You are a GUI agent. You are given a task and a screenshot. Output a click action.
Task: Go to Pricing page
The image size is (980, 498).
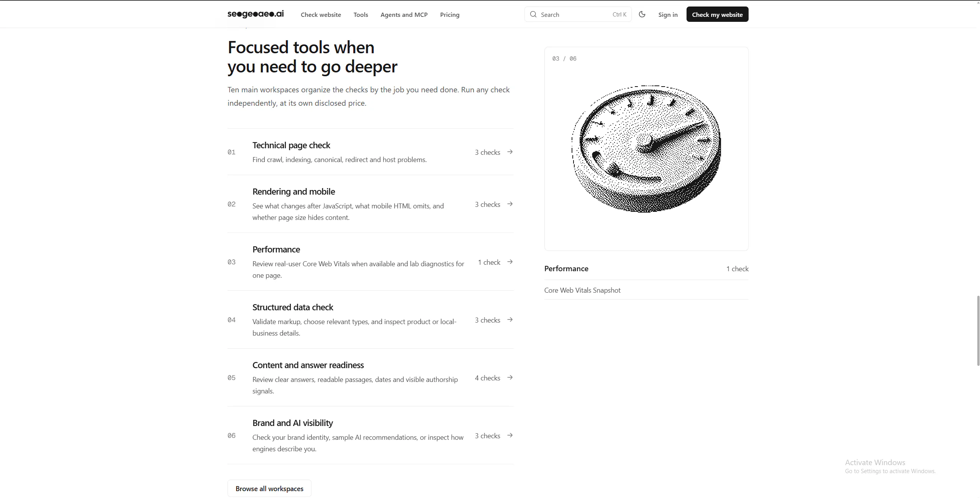tap(449, 15)
